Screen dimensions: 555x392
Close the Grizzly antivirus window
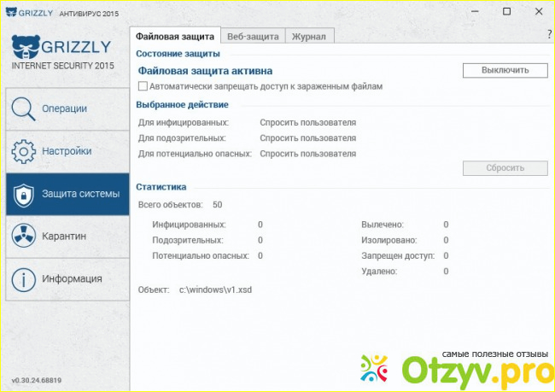[x=538, y=12]
